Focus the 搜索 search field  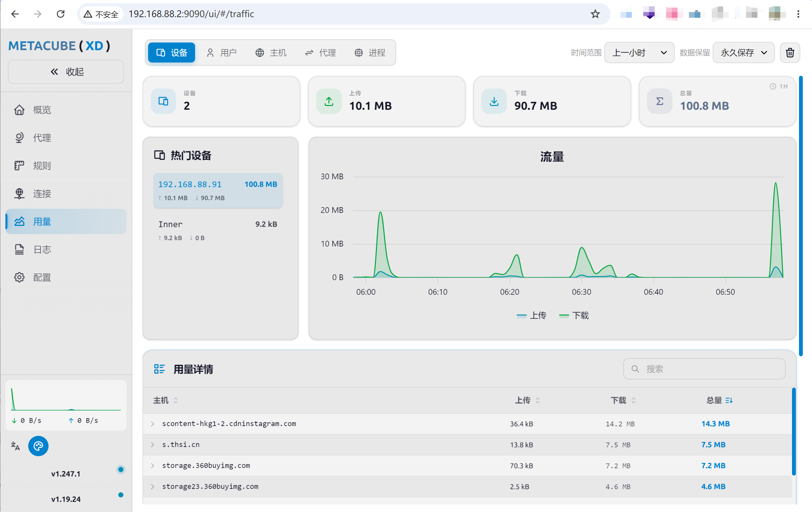coord(704,369)
